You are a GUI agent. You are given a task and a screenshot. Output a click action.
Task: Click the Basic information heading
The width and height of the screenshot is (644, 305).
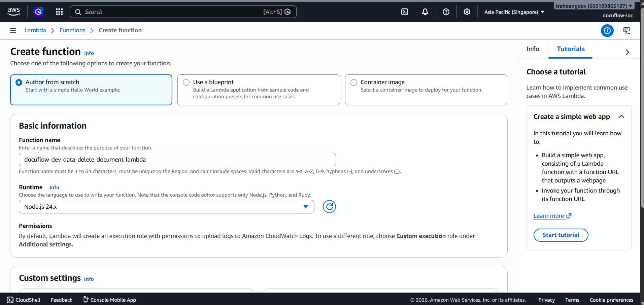pyautogui.click(x=53, y=126)
